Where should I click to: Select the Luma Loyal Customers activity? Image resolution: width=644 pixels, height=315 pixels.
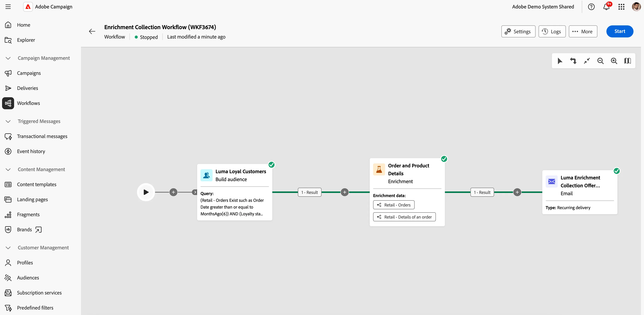[235, 192]
